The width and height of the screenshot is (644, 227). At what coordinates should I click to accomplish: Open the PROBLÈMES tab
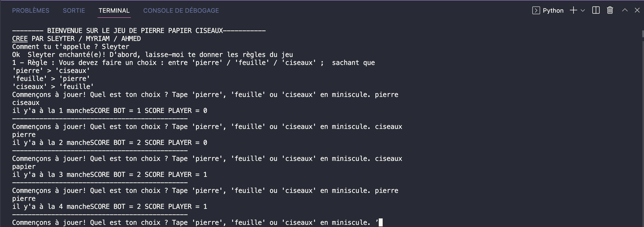[x=31, y=11]
